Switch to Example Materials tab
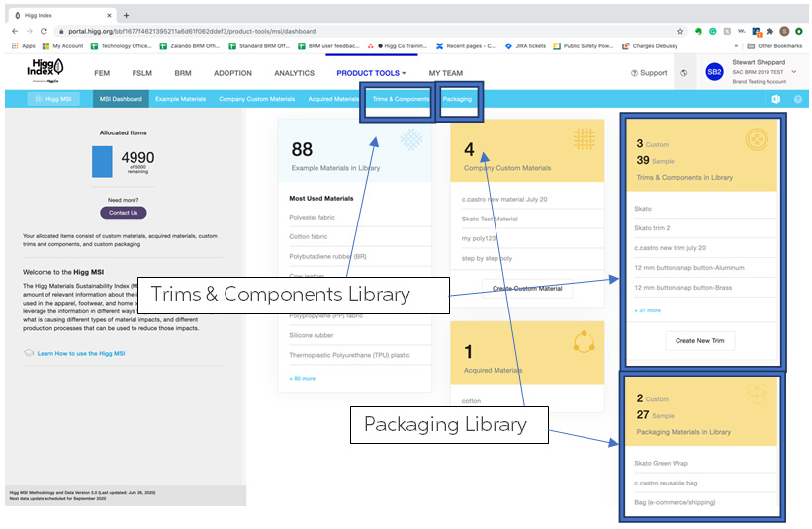Screen dimensions: 812x529 click(x=180, y=99)
